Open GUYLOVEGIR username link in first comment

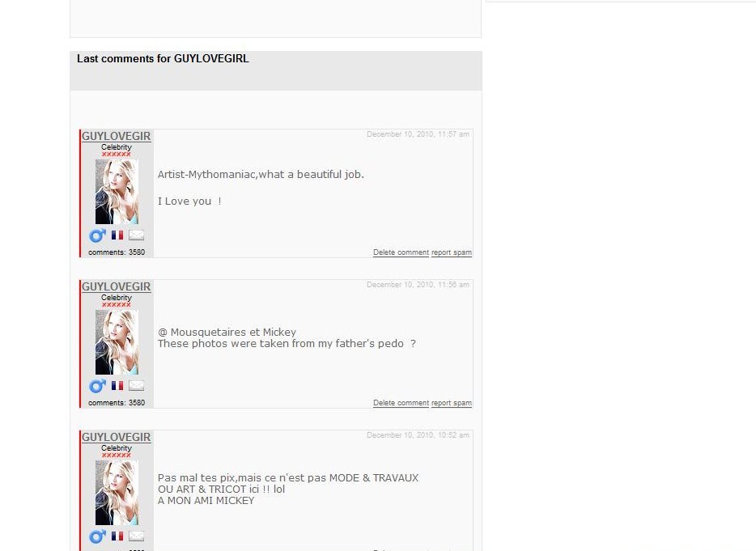click(x=117, y=136)
